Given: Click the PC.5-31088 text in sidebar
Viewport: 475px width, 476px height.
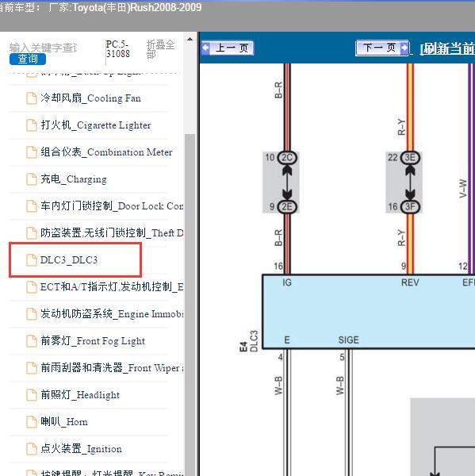Looking at the screenshot, I should coord(118,49).
